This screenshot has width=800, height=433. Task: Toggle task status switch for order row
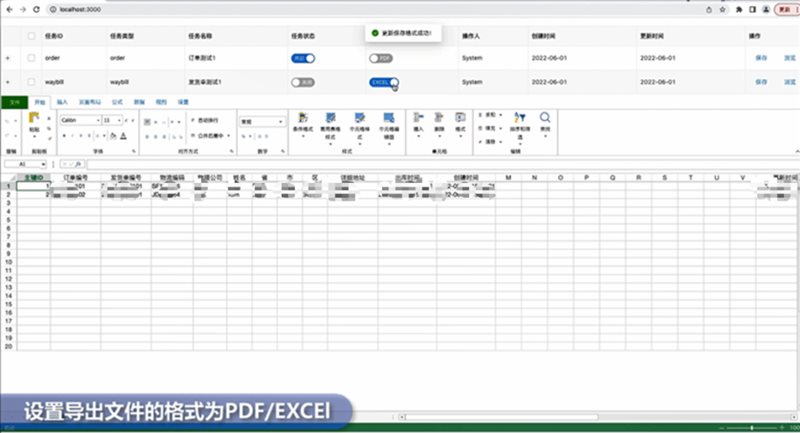point(303,58)
